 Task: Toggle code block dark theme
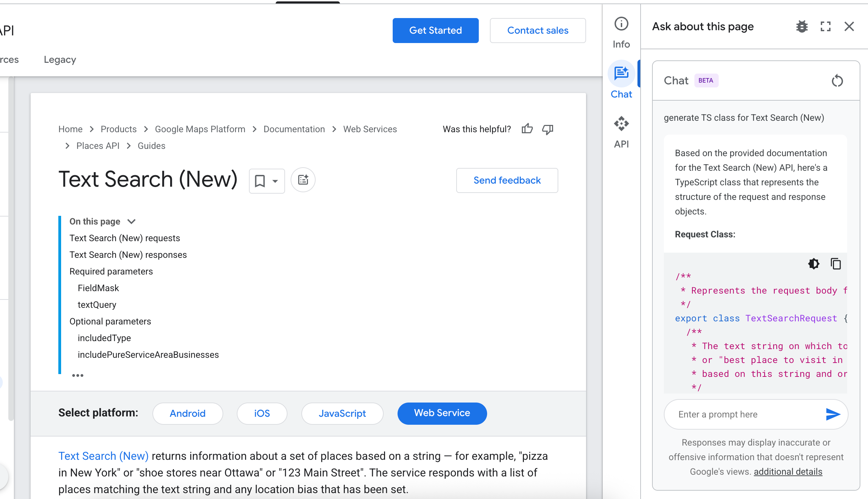click(813, 264)
